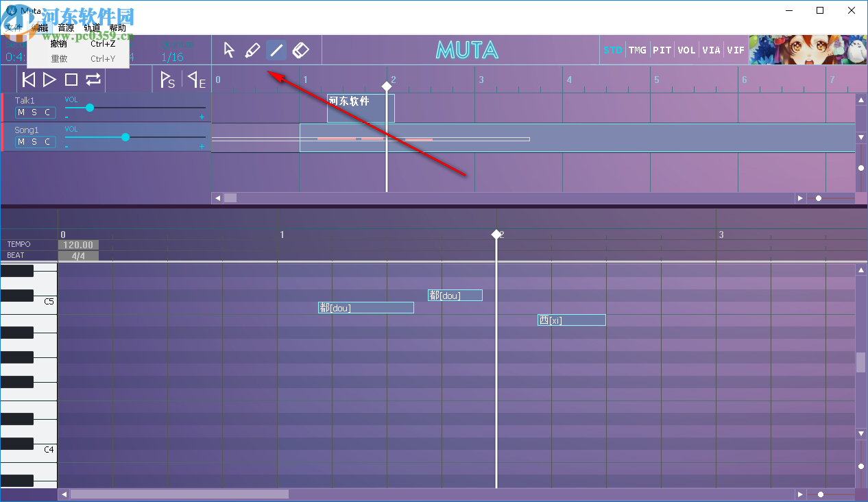The height and width of the screenshot is (502, 868).
Task: Select the arrow selection tool
Action: [228, 49]
